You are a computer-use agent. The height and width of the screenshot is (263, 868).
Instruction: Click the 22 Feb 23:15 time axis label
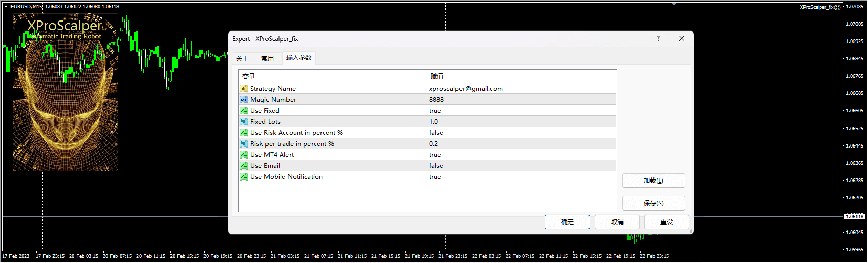point(654,256)
